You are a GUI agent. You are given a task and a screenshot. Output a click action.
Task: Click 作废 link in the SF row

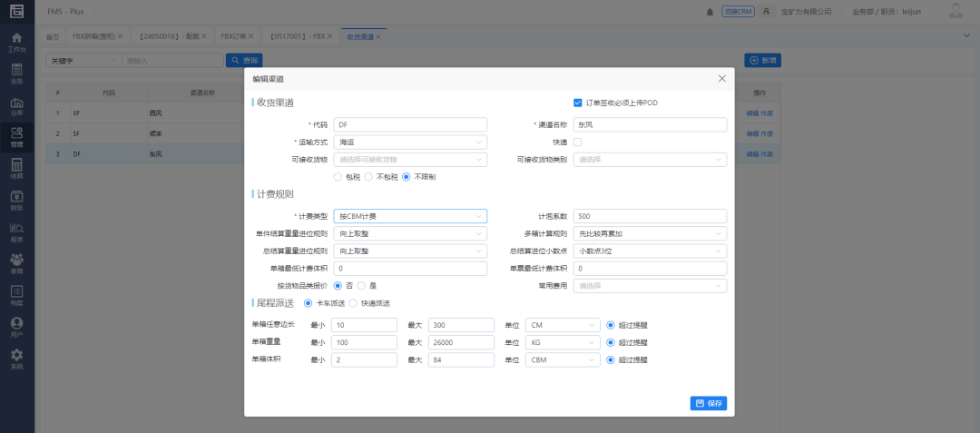point(767,133)
